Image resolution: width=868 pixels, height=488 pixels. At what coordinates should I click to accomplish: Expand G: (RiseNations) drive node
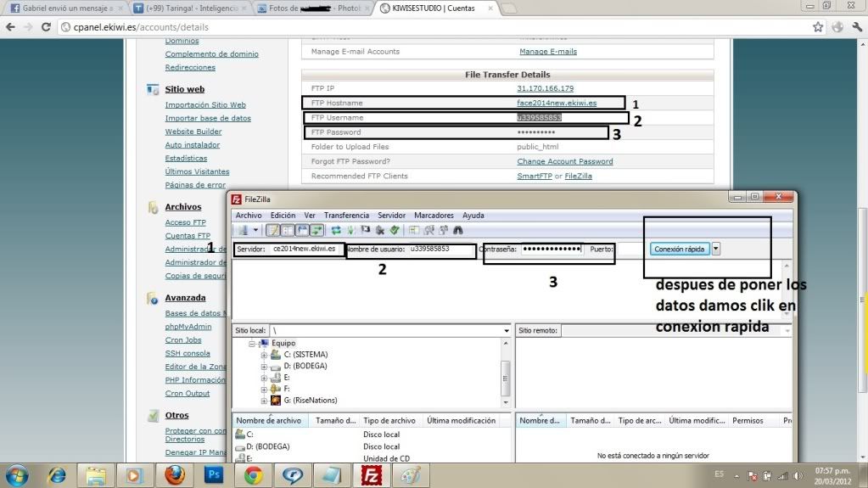tap(264, 401)
